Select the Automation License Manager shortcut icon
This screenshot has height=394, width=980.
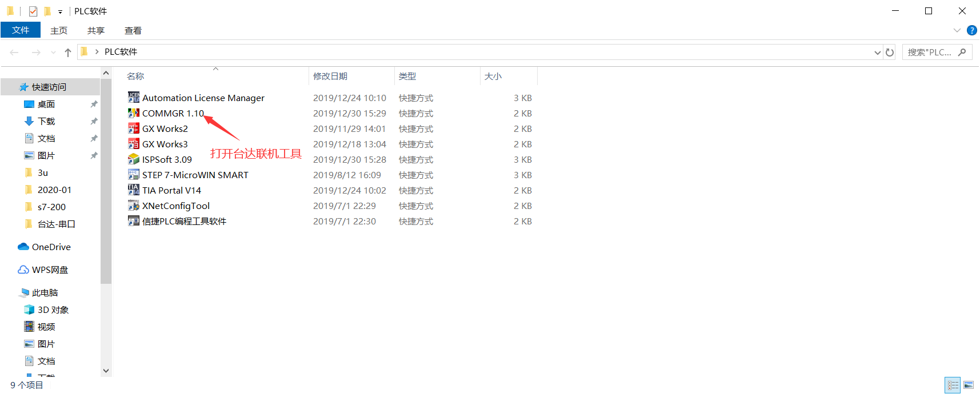point(134,98)
